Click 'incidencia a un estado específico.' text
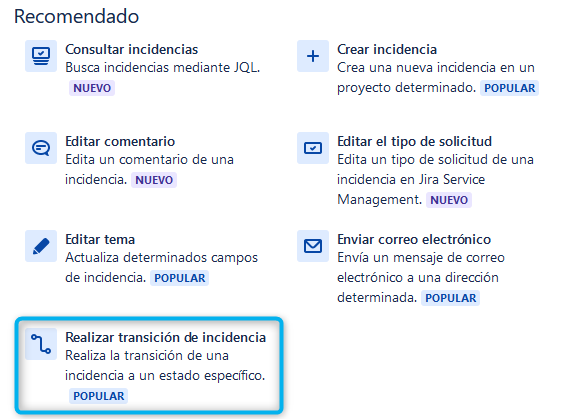Screen dimensions: 563x419 [165, 376]
